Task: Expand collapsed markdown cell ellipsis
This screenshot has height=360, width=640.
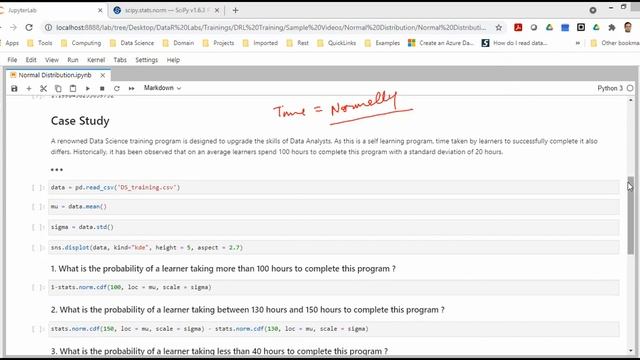Action: pos(57,169)
